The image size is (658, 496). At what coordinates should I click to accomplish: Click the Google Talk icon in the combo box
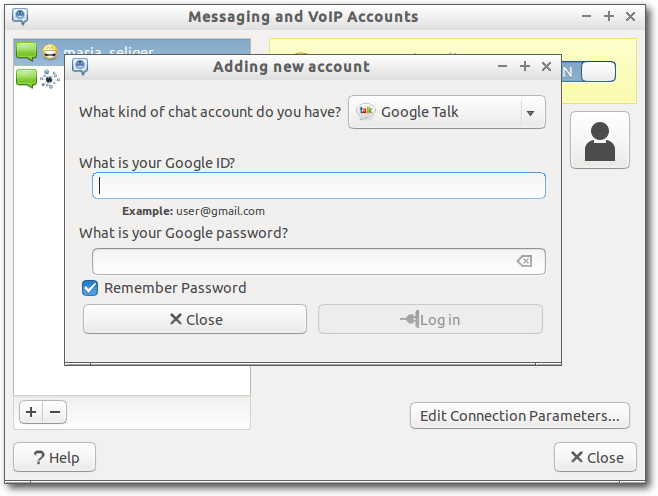tap(366, 112)
